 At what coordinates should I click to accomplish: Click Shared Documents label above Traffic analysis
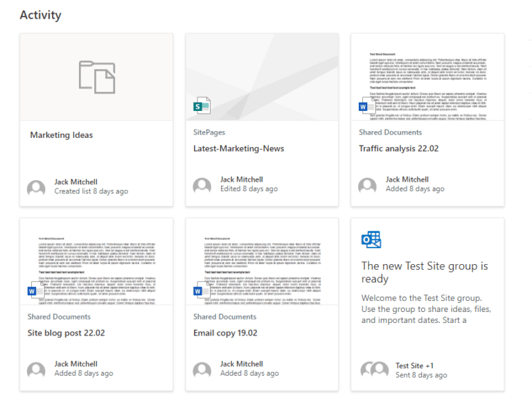390,132
